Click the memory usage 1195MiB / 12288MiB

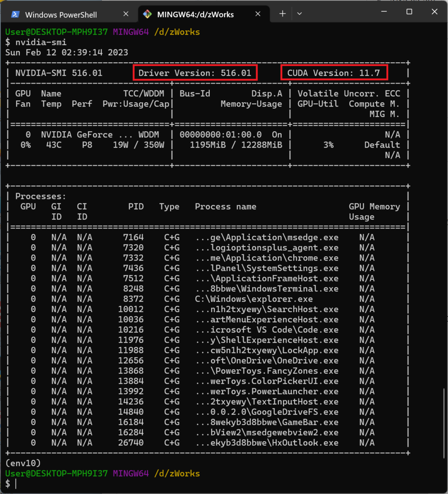coord(236,145)
